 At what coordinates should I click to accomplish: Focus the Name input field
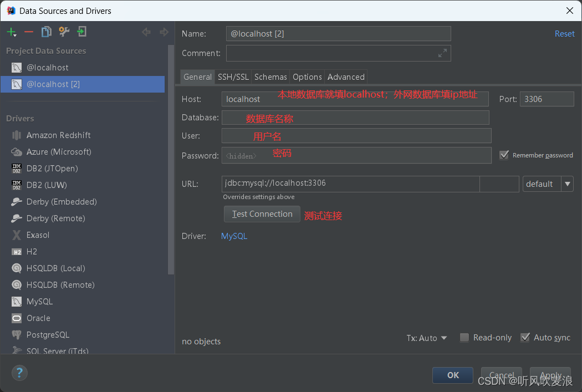coord(339,34)
